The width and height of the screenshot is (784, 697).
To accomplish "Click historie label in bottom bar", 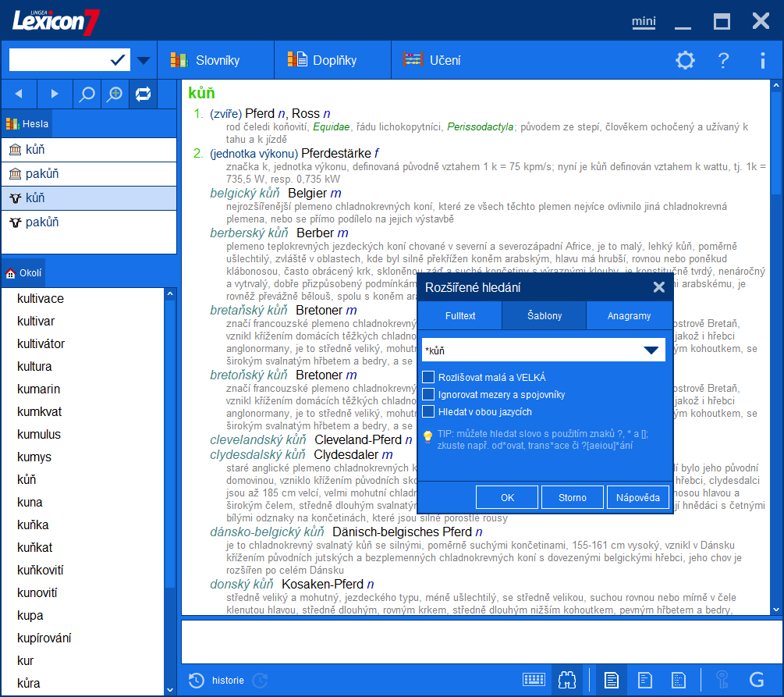I will [228, 680].
